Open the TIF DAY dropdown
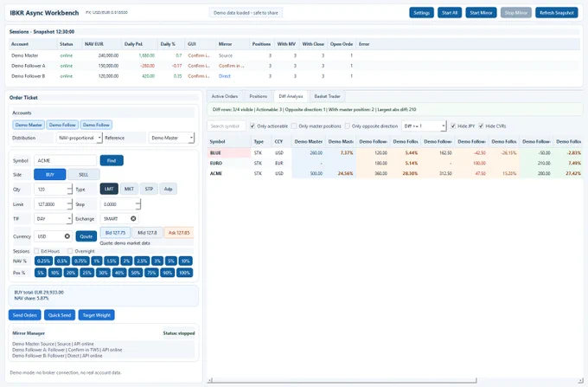Image resolution: width=588 pixels, height=387 pixels. click(x=53, y=218)
